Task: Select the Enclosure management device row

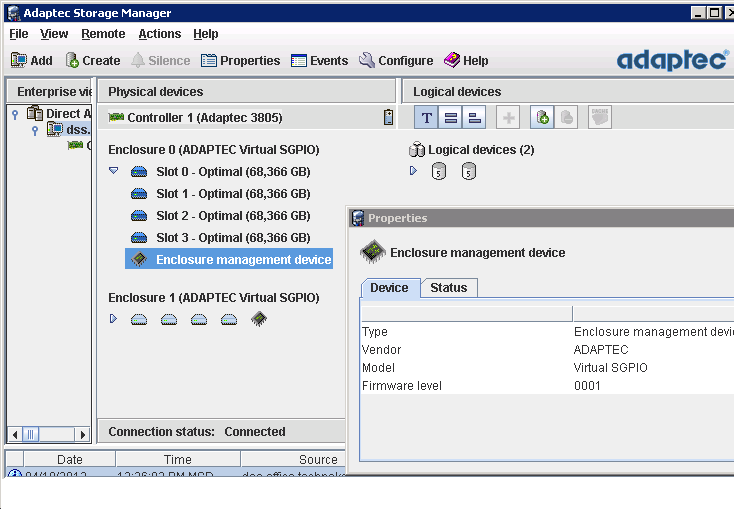Action: pos(229,259)
